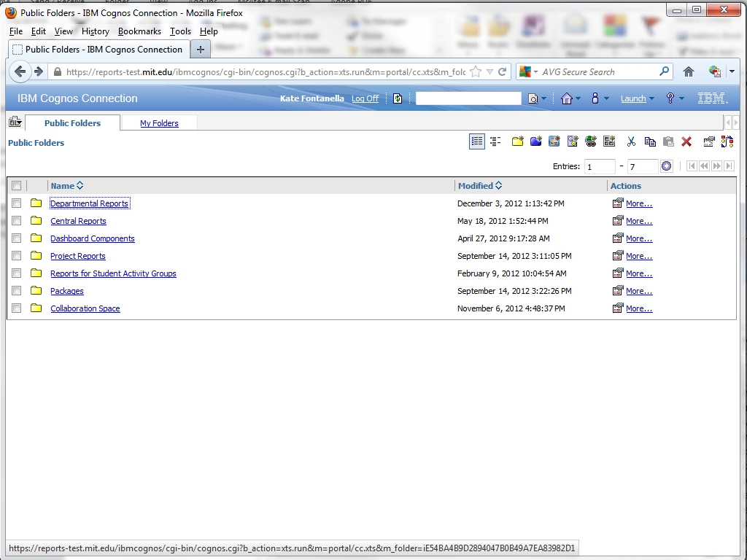Switch to the My Folders tab
The height and width of the screenshot is (560, 747).
pyautogui.click(x=159, y=123)
